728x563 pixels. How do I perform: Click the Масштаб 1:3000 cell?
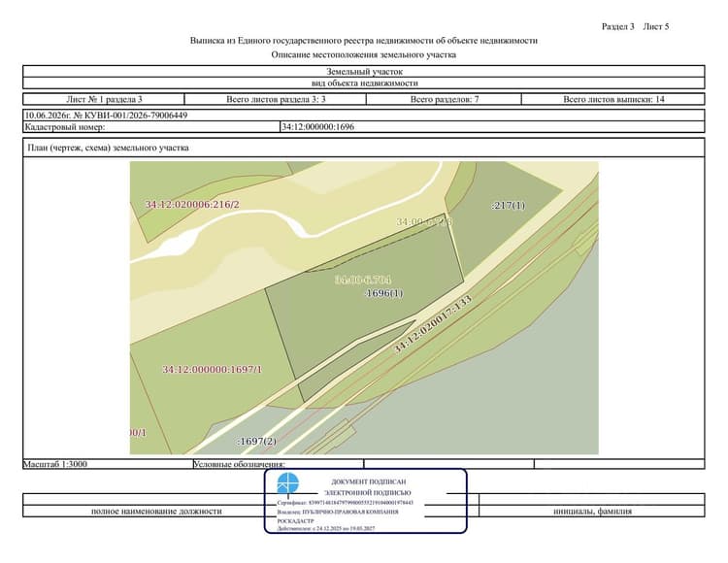108,464
